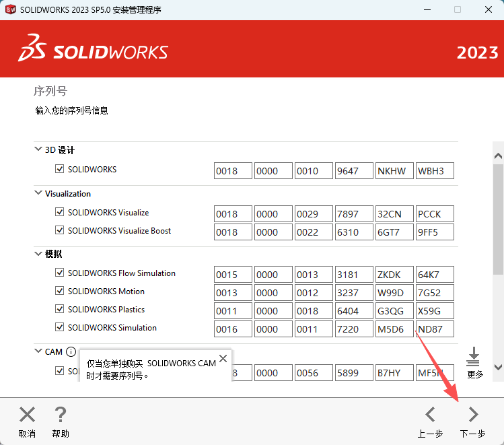
Task: Toggle SOLIDWORKS Flow Simulation checkbox
Action: (x=59, y=273)
